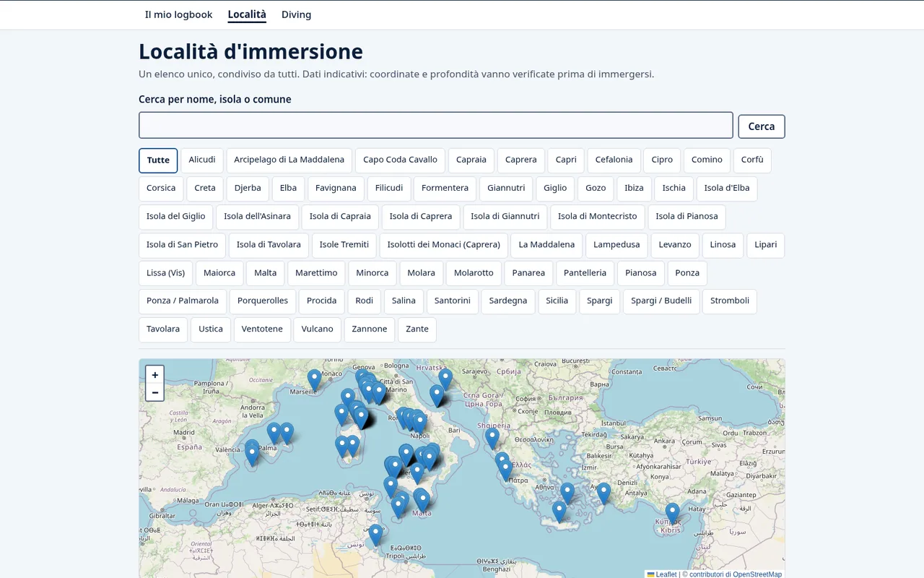Choose the Lissa (Vis) chip

coord(165,273)
